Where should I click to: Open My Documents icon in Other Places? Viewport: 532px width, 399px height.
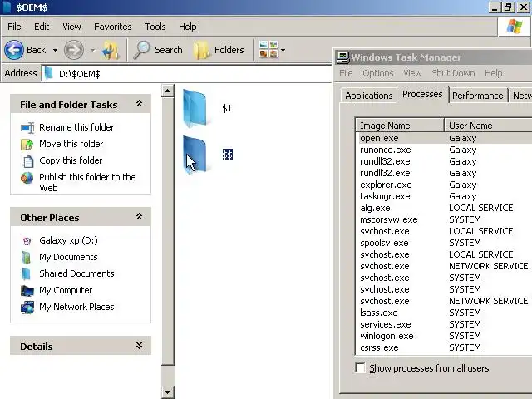click(x=27, y=257)
